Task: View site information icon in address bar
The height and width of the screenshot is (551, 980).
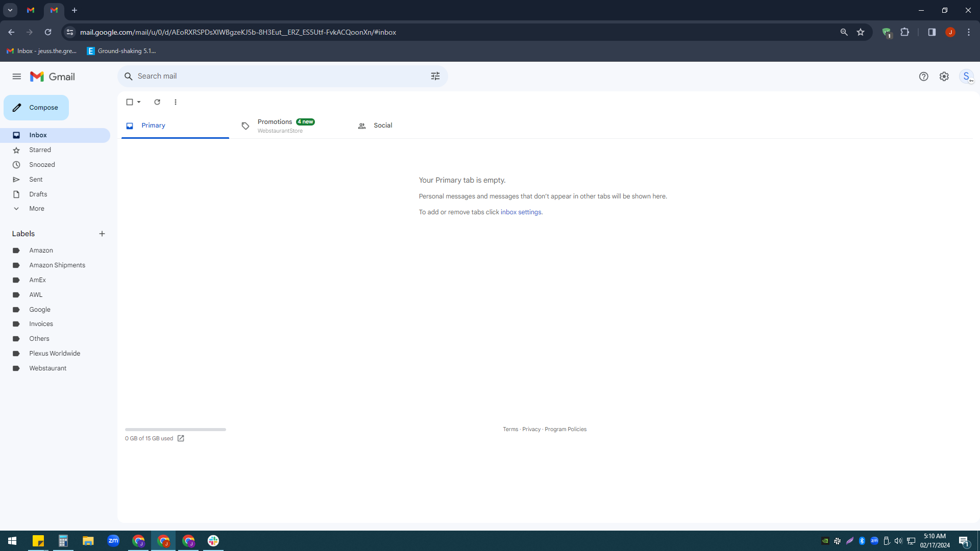Action: click(x=70, y=32)
